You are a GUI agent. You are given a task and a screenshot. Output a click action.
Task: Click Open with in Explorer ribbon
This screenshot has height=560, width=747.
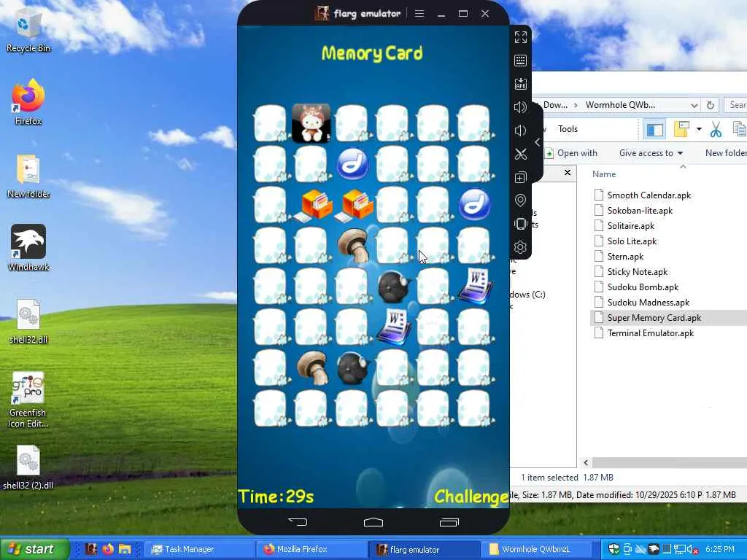(571, 153)
